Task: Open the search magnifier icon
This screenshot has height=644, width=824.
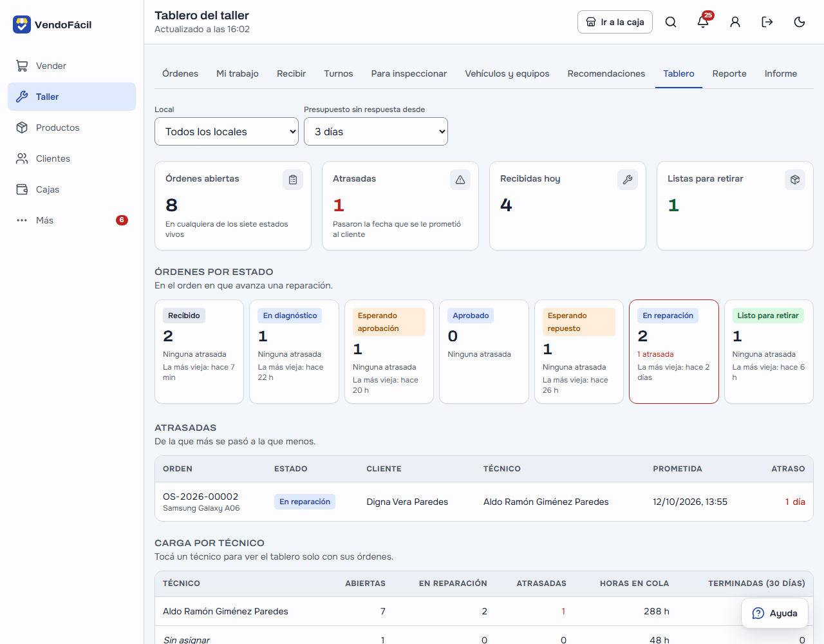Action: click(671, 22)
